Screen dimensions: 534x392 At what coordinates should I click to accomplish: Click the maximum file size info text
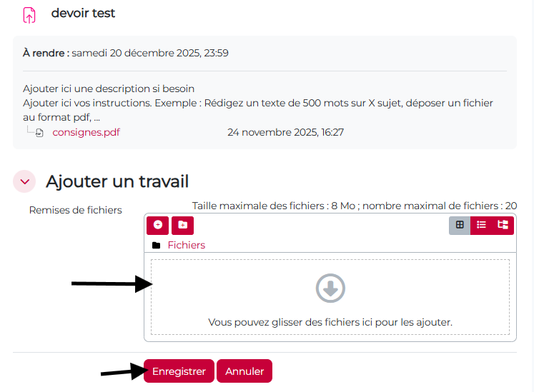tap(354, 206)
